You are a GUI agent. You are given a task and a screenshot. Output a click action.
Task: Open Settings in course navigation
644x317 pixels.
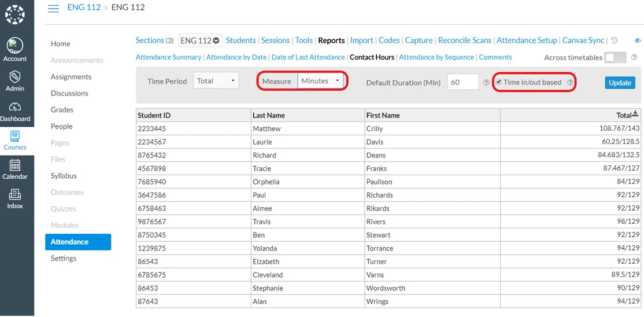tap(64, 258)
